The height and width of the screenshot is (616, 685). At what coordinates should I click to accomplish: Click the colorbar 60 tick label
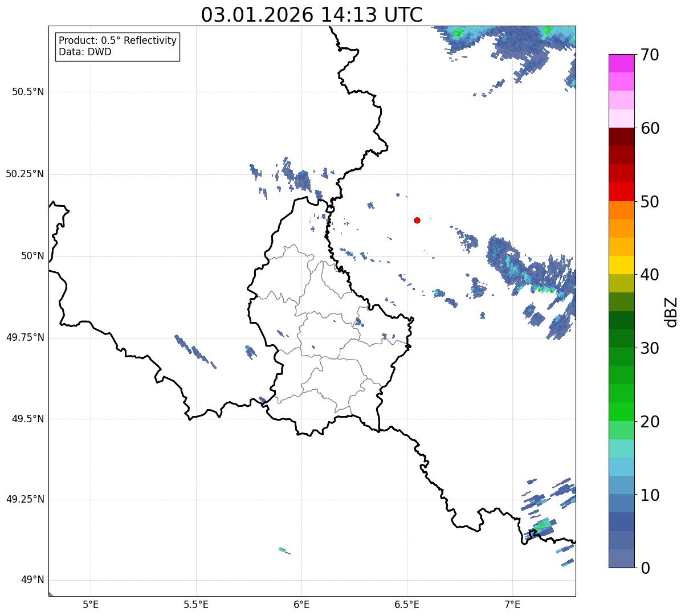coord(650,128)
